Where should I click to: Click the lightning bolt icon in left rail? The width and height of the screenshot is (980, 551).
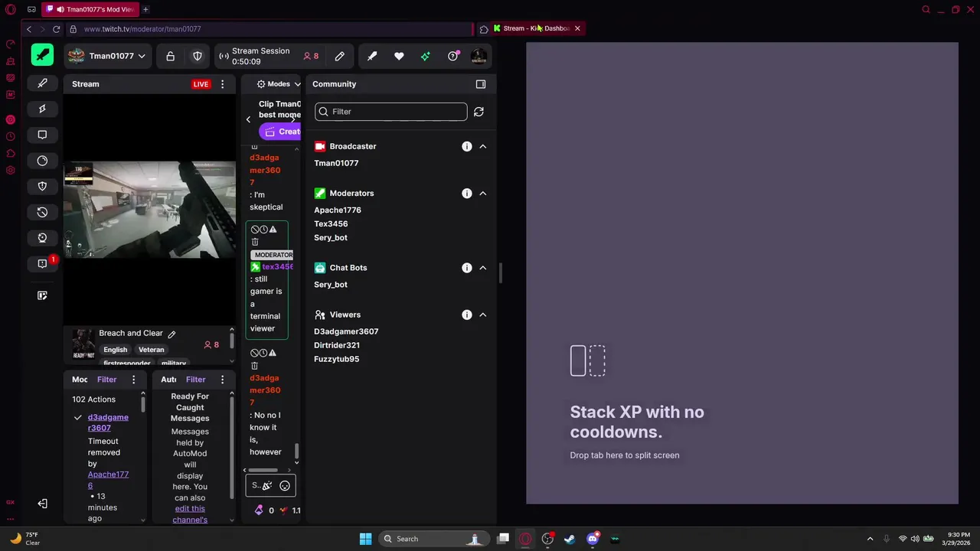click(x=42, y=109)
